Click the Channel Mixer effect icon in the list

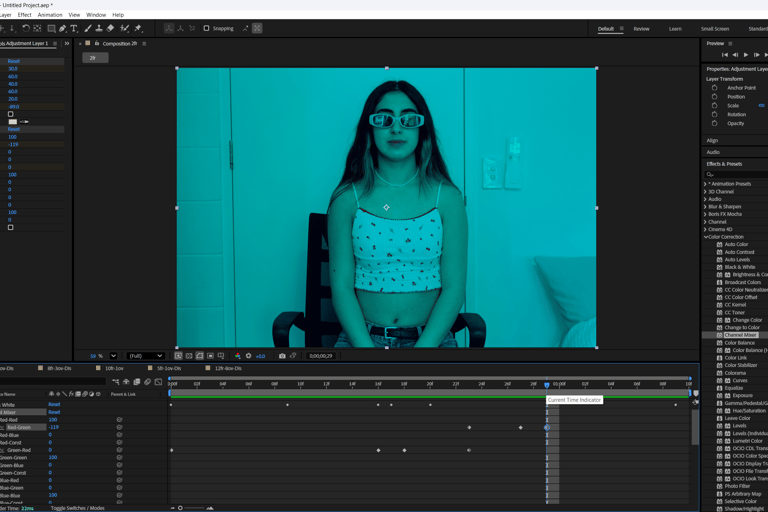pyautogui.click(x=720, y=335)
